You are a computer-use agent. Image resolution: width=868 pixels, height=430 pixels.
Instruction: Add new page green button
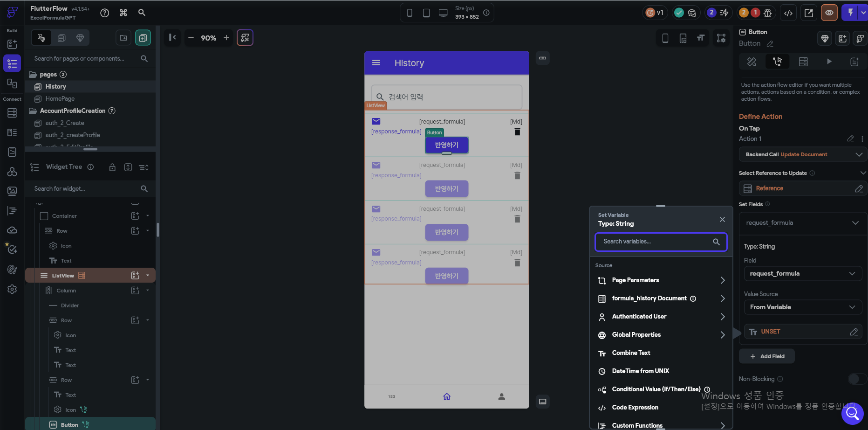click(x=143, y=38)
